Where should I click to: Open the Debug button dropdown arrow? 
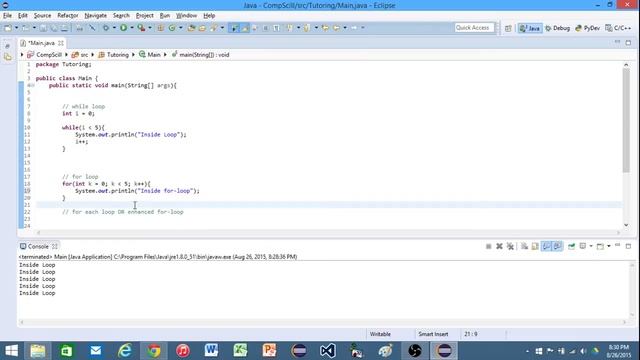coord(114,28)
